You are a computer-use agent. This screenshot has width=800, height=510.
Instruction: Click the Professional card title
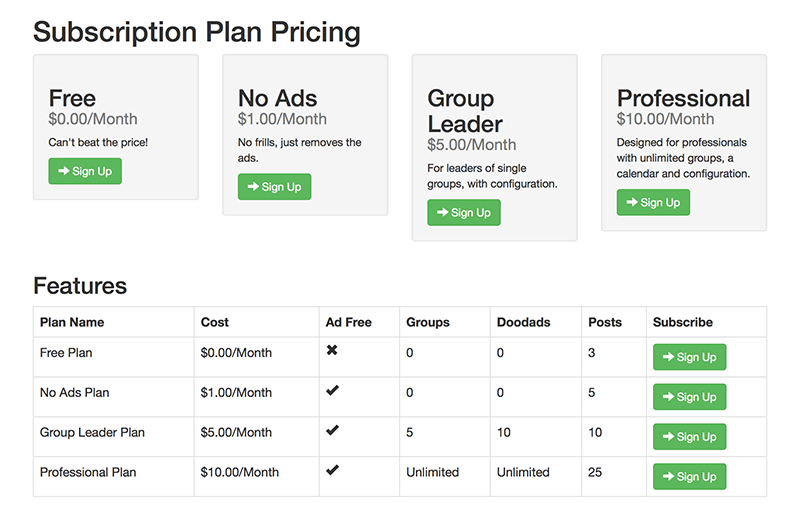click(683, 98)
